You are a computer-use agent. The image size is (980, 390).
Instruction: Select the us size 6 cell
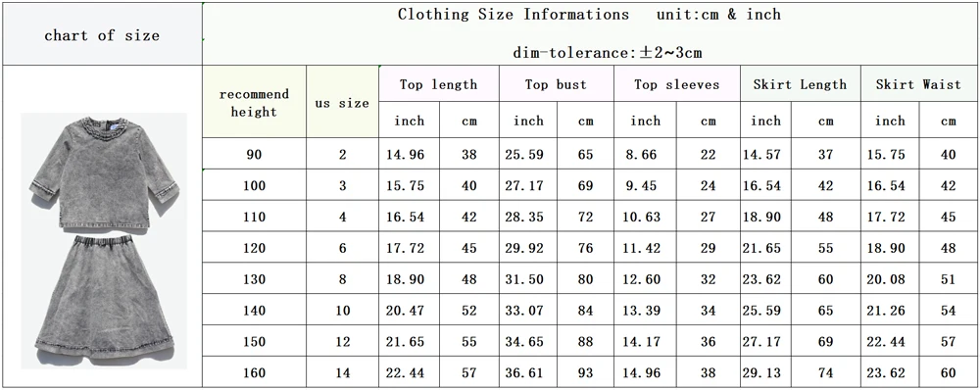342,248
